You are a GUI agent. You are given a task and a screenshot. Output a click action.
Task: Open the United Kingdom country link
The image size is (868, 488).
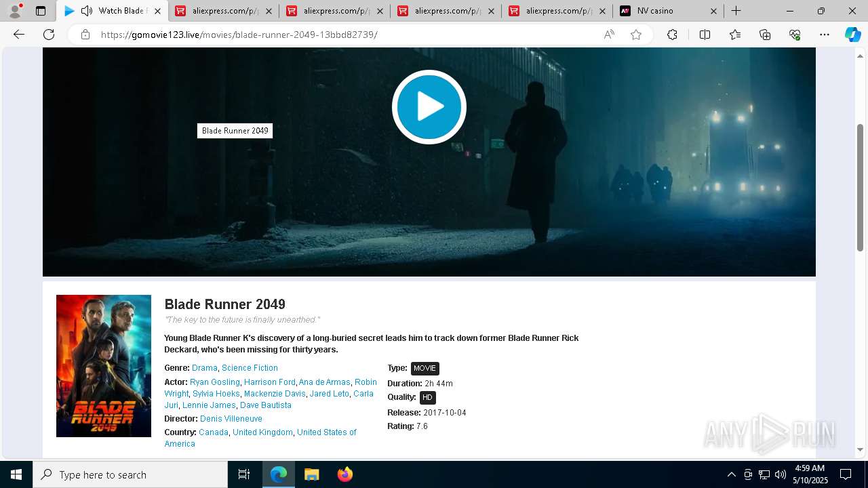point(263,432)
